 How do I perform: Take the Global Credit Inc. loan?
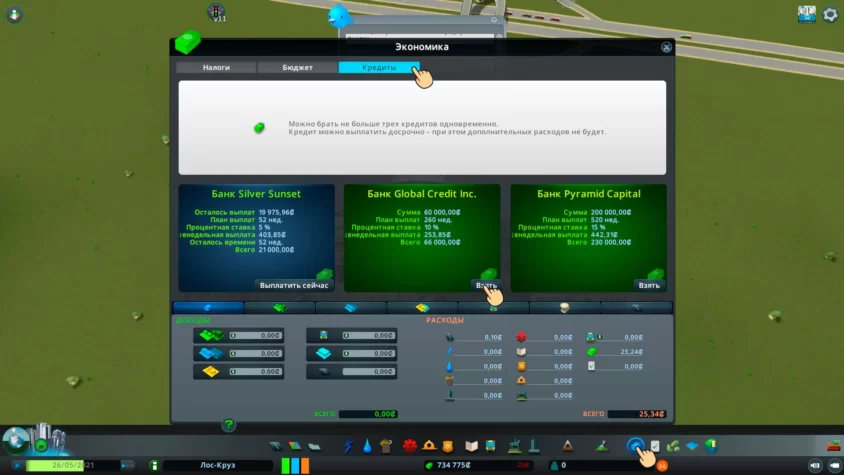[x=486, y=285]
